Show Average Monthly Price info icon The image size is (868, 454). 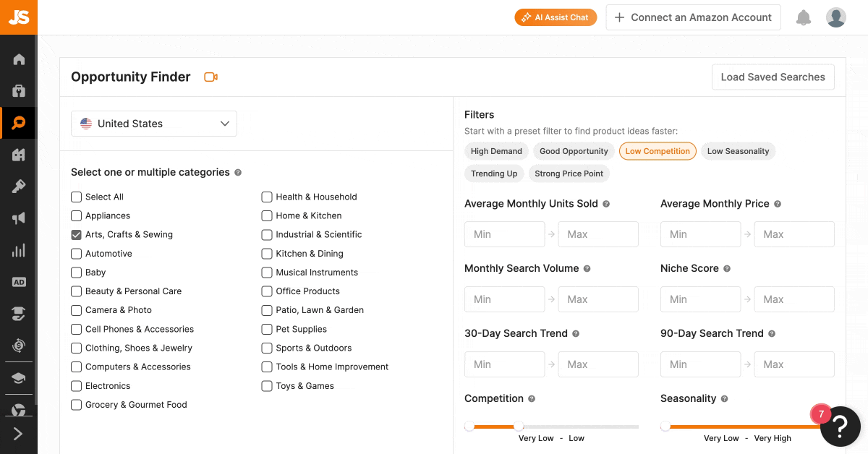[x=778, y=204]
